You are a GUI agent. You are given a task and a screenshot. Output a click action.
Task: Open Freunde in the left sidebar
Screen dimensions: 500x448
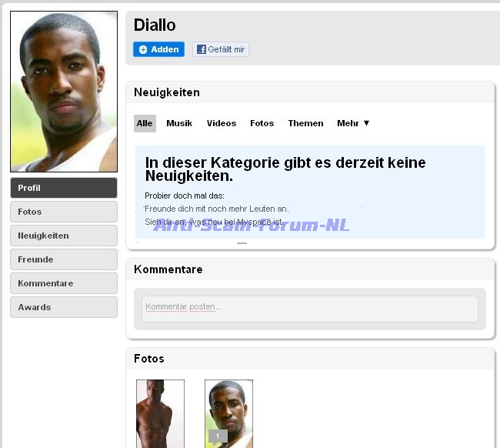(x=64, y=259)
